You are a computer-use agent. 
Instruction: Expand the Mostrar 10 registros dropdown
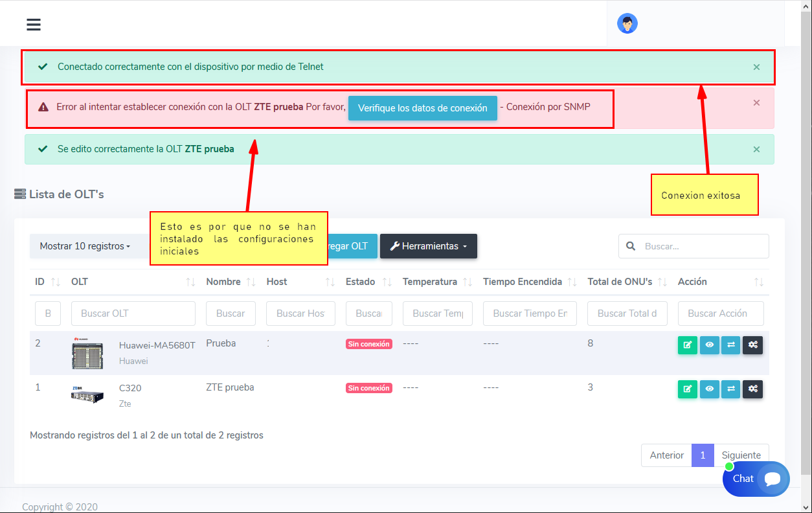tap(85, 246)
